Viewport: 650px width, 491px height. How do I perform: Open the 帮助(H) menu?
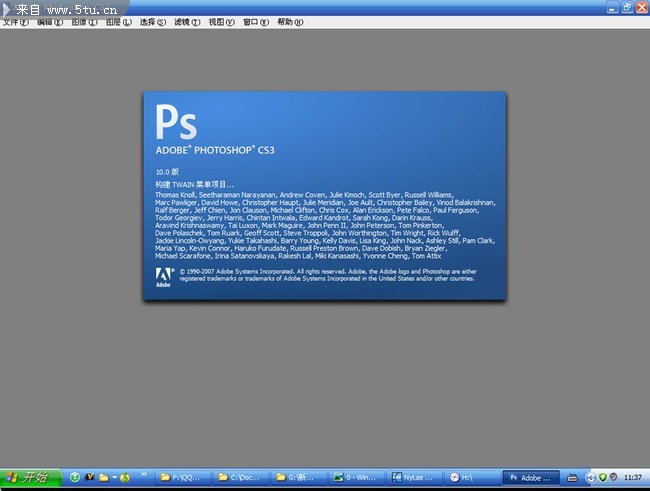290,22
